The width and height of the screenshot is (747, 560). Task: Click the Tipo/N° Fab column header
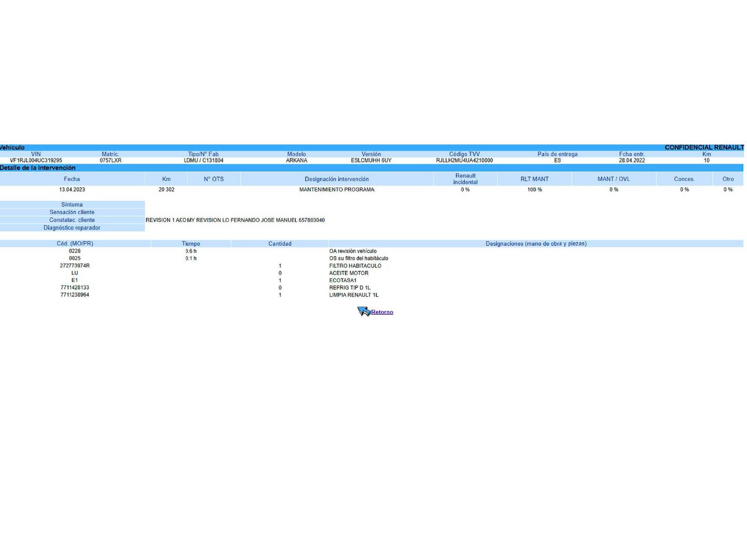[203, 154]
